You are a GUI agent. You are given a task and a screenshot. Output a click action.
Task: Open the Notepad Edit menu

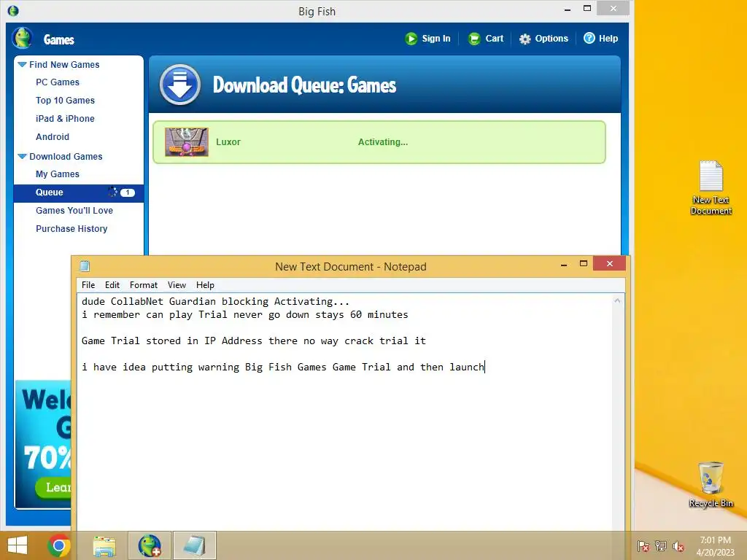[x=112, y=285]
